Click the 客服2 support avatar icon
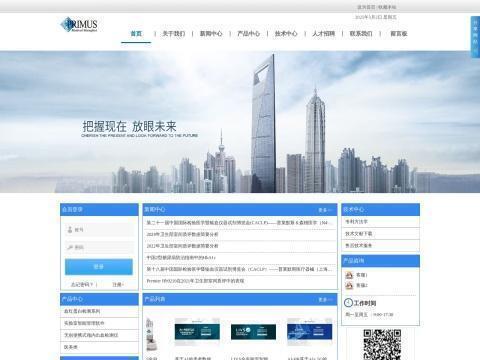 349,285
